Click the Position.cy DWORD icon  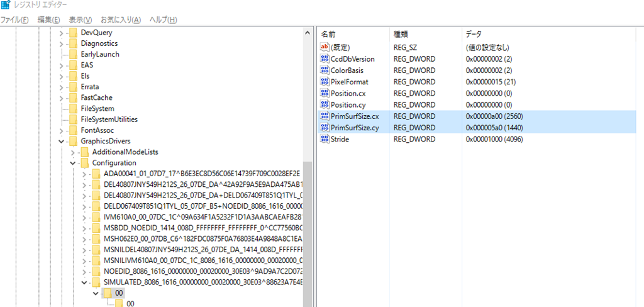pyautogui.click(x=325, y=104)
